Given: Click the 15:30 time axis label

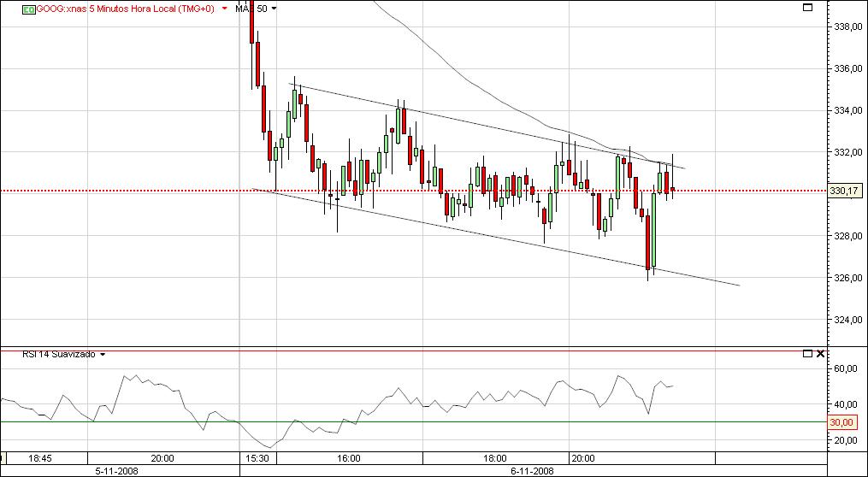Looking at the screenshot, I should [258, 458].
